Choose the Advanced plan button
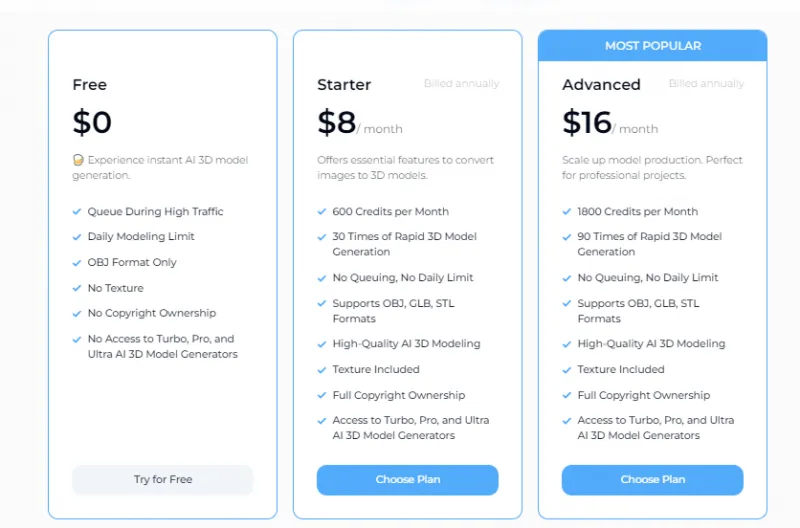 coord(652,480)
